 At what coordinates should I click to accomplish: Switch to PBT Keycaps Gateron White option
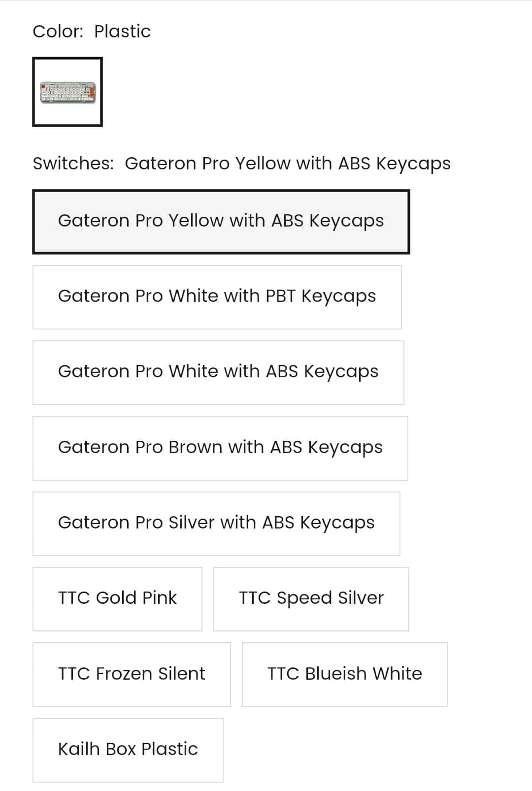coord(217,297)
